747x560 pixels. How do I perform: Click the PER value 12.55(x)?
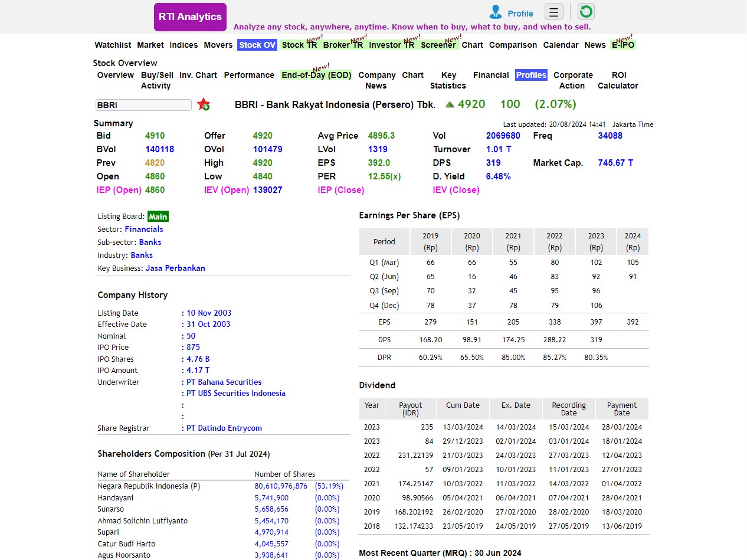click(x=384, y=176)
